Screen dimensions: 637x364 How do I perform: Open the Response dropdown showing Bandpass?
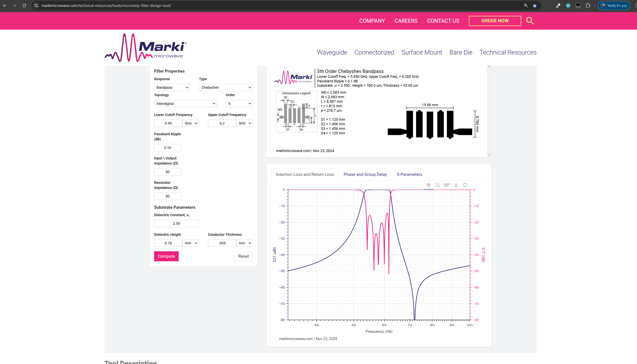tap(172, 87)
